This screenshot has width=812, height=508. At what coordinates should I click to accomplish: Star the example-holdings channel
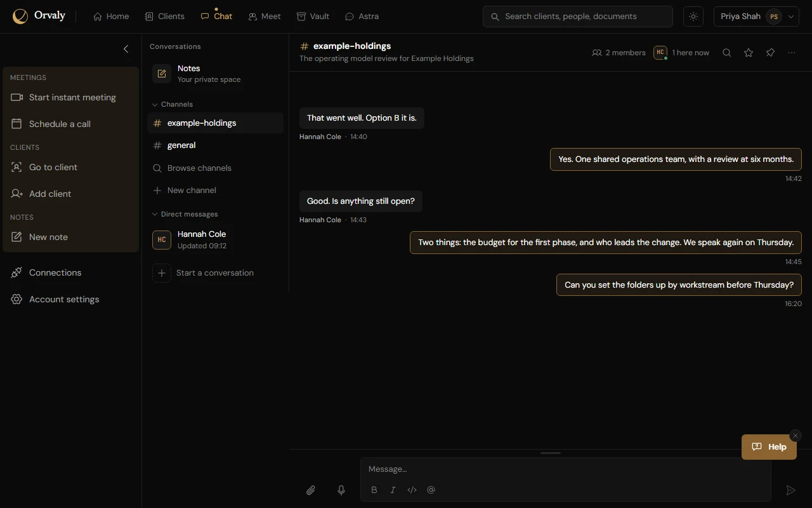tap(749, 53)
